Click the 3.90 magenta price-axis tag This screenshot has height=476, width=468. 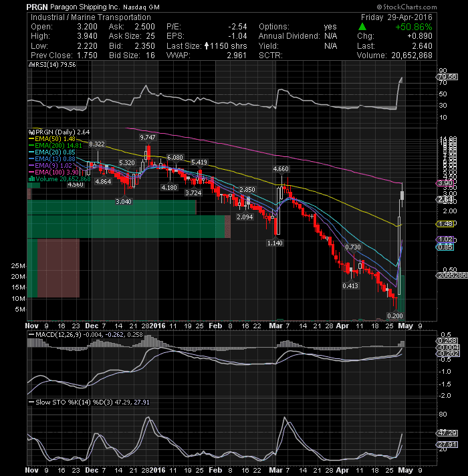(445, 183)
